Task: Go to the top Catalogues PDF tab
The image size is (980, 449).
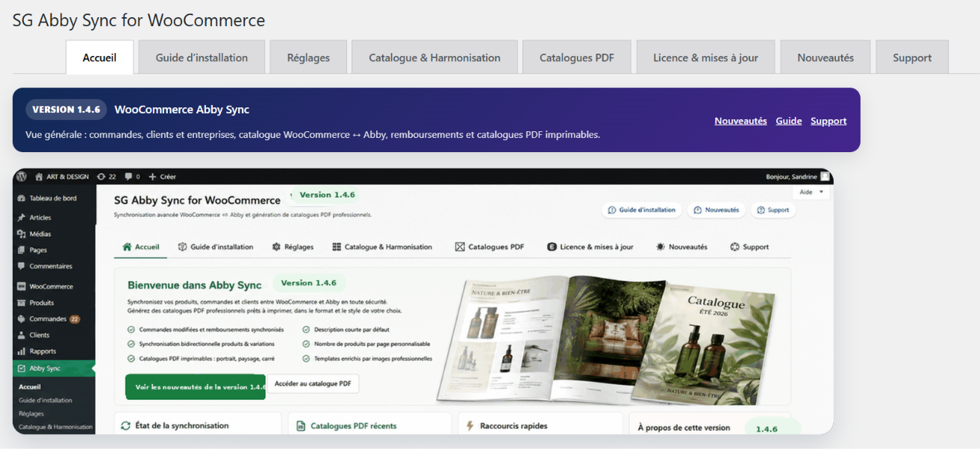Action: [577, 57]
